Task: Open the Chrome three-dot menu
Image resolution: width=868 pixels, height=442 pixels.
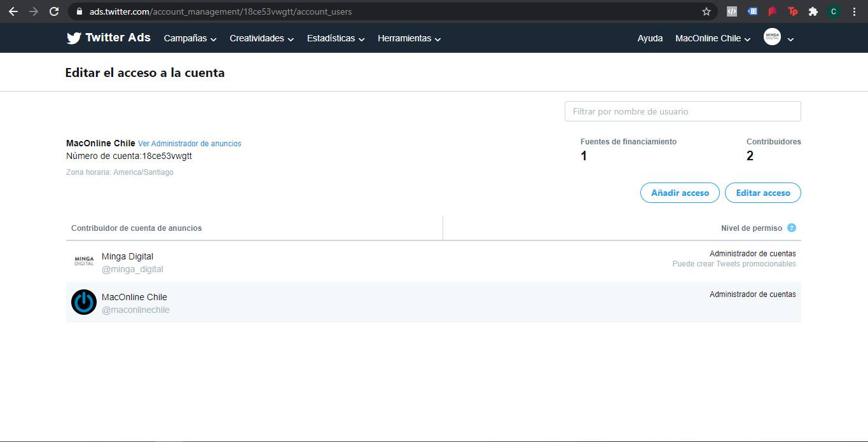Action: [x=855, y=11]
